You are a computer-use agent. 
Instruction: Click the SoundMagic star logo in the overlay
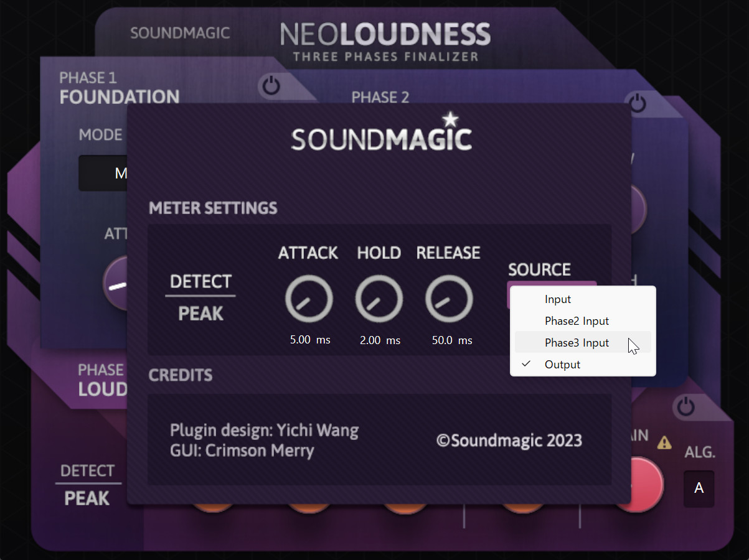point(382,132)
